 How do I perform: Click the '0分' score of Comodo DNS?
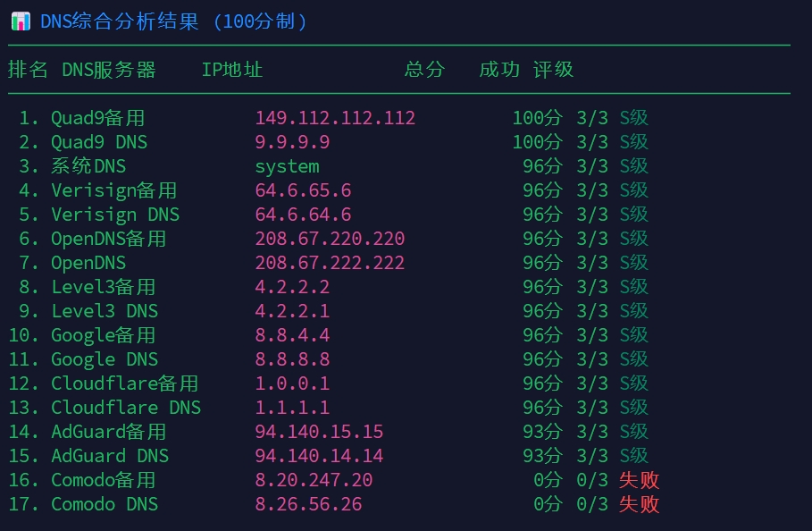[x=548, y=504]
